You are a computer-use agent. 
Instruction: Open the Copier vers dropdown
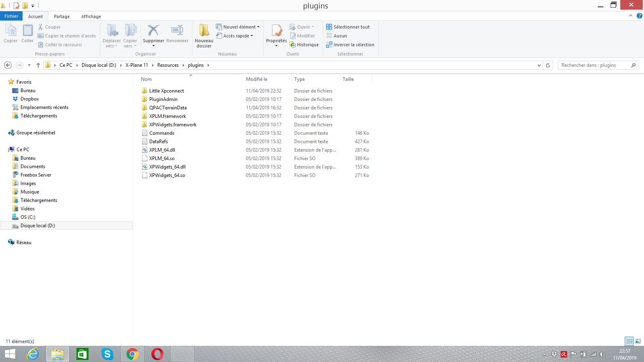point(130,36)
